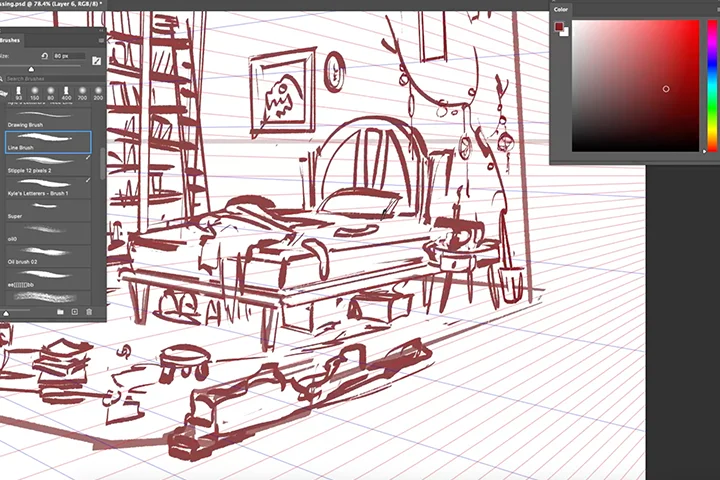720x480 pixels.
Task: Click the brush preview size slider handle
Action: click(x=6, y=313)
